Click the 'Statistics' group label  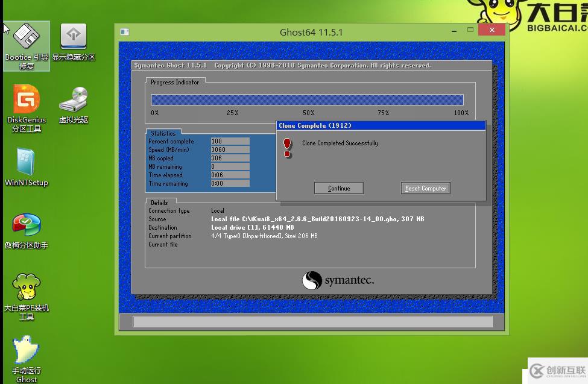pyautogui.click(x=163, y=133)
